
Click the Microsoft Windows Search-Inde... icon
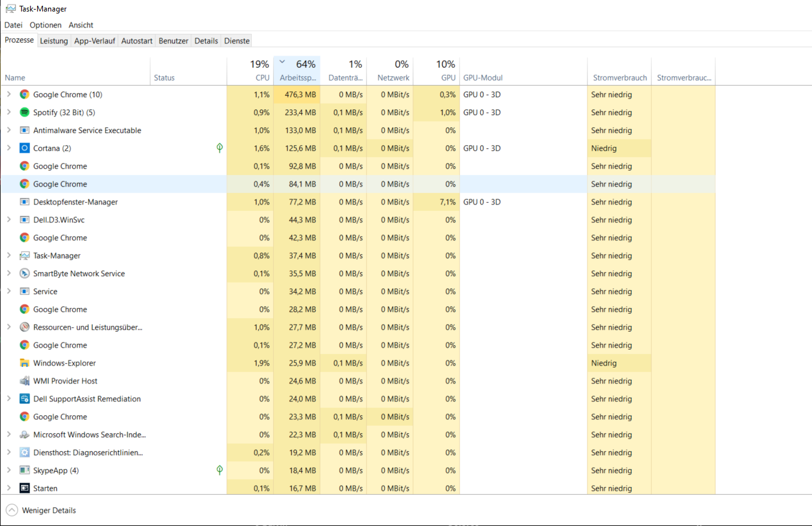click(x=24, y=435)
